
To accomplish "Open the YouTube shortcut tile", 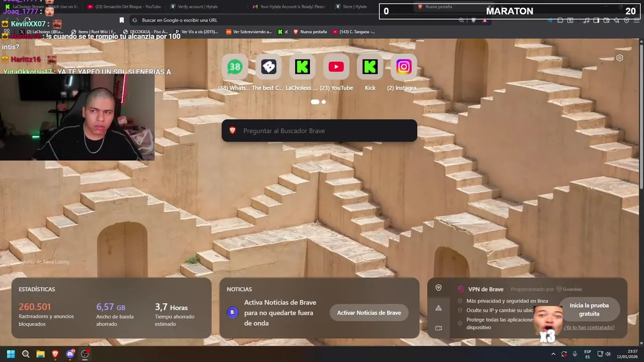I will click(336, 67).
